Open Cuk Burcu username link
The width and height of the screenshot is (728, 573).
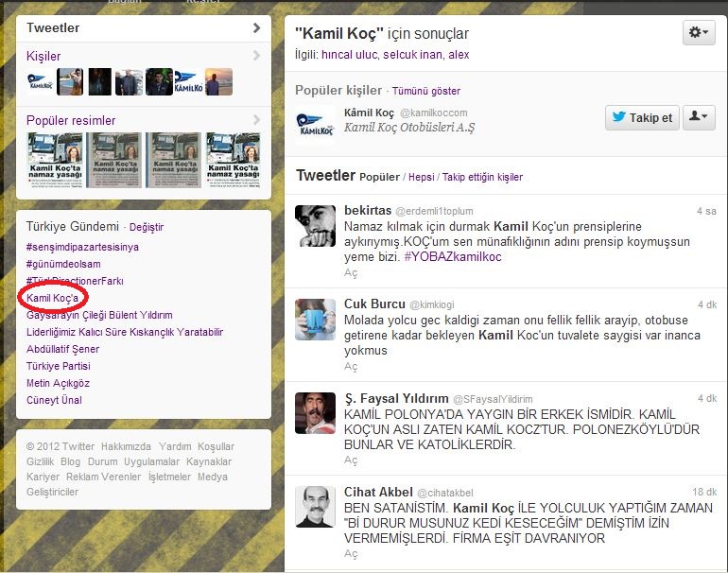pyautogui.click(x=374, y=304)
